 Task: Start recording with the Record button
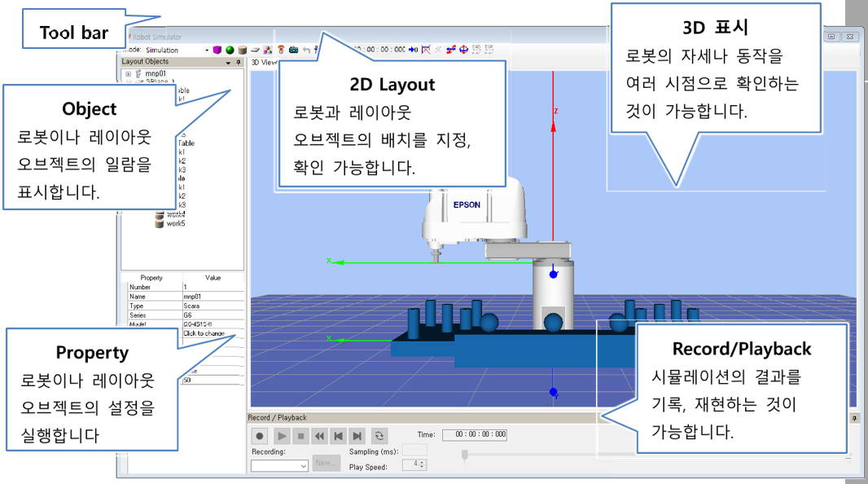click(x=260, y=436)
